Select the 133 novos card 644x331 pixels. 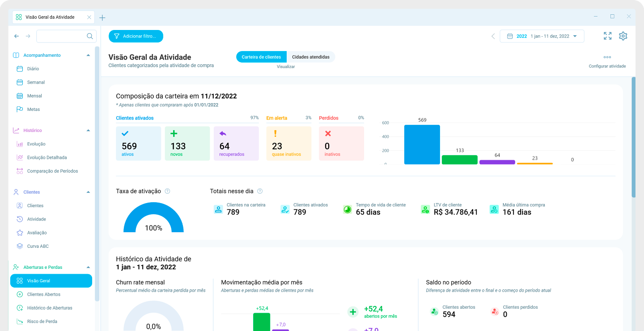pos(187,143)
